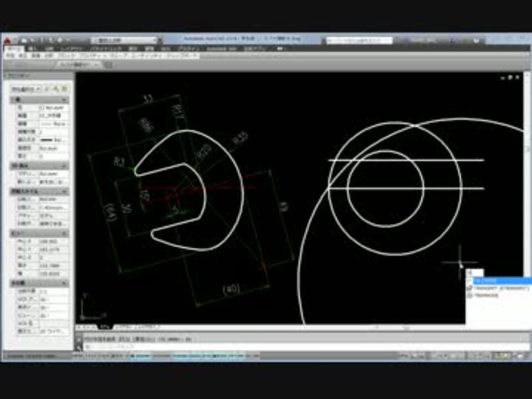
Task: Select the upper horizontal line crossing the circles
Action: click(x=406, y=160)
